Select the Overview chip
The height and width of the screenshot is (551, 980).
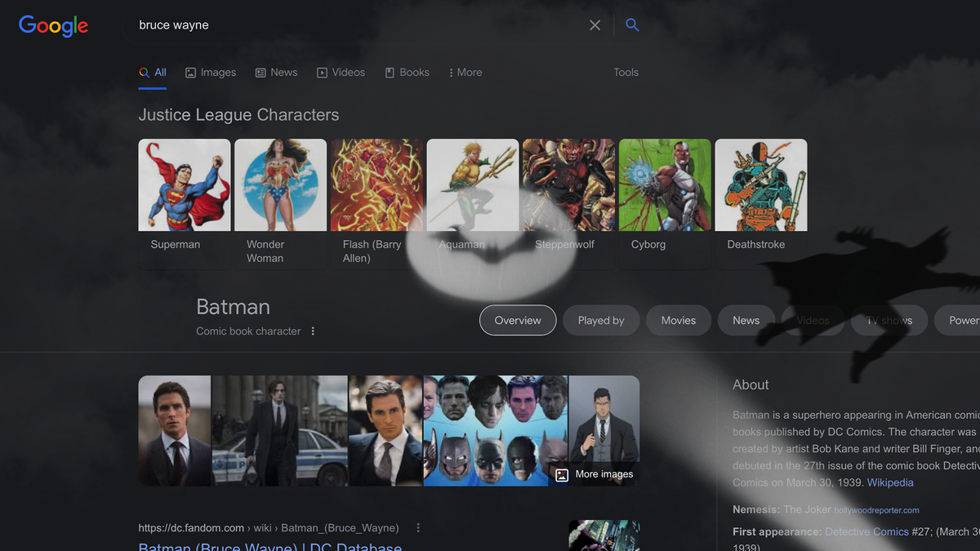(518, 321)
